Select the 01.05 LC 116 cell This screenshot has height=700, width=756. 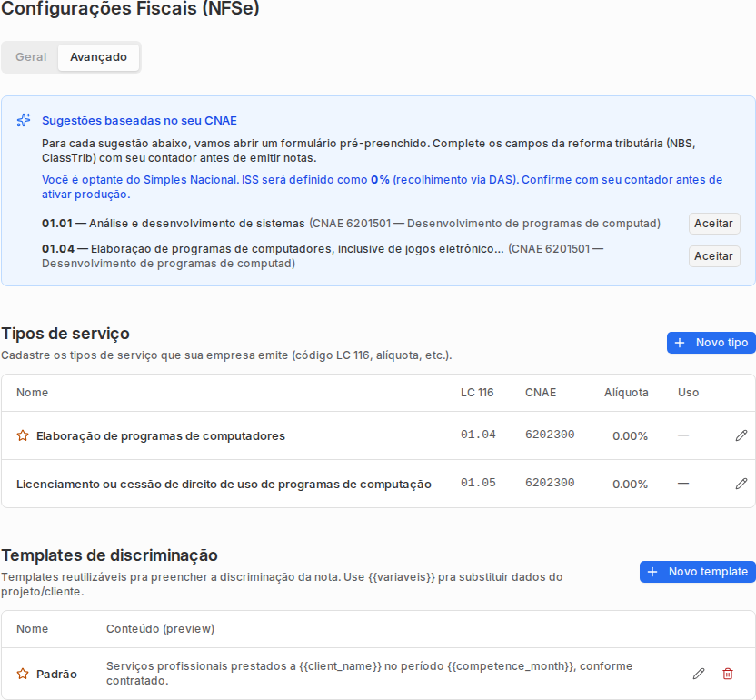(x=478, y=483)
